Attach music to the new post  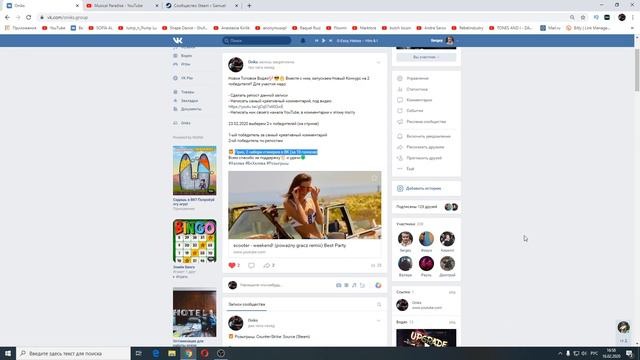(x=354, y=285)
